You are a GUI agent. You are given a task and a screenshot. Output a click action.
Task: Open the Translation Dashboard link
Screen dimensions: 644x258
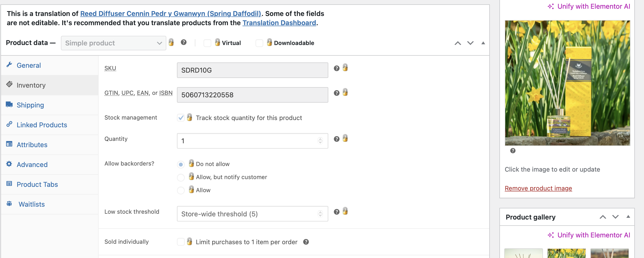279,23
